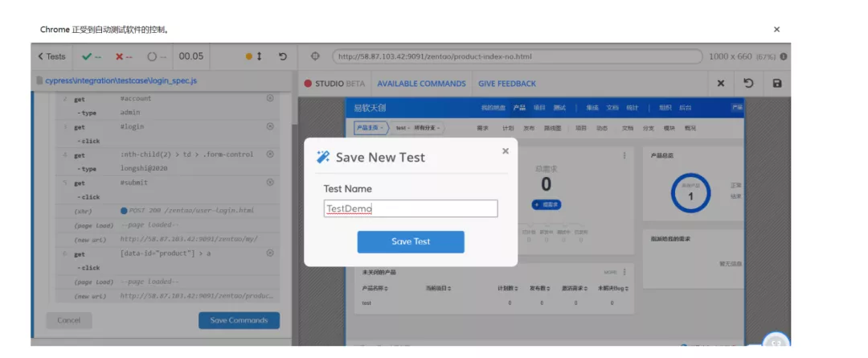Sort by the 产品名称 column header
This screenshot has height=358, width=868.
(x=375, y=288)
